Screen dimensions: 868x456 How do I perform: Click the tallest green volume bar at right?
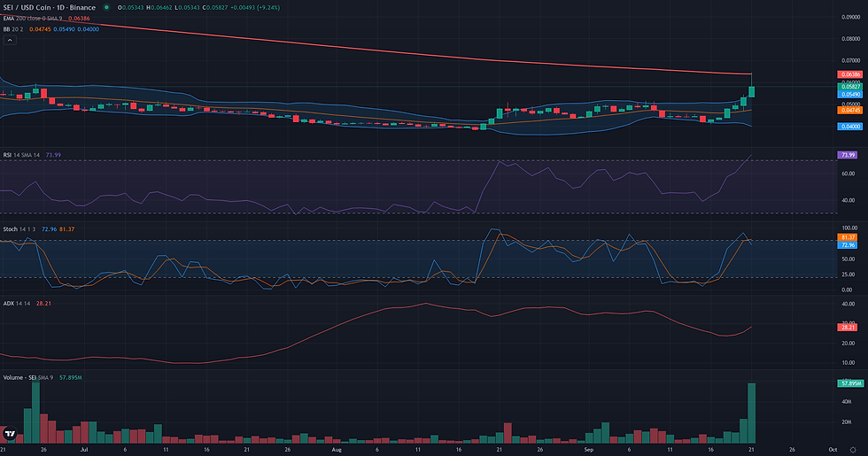751,413
